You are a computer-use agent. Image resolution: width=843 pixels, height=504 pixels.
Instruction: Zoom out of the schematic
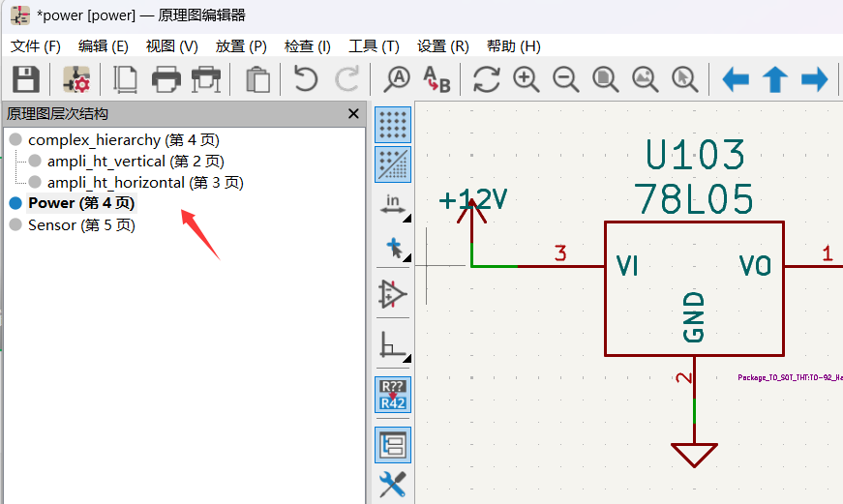click(565, 79)
